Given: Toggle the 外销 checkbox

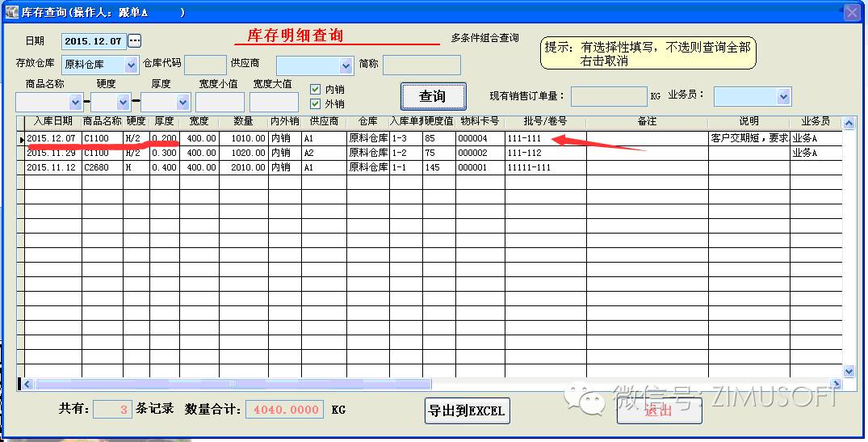Looking at the screenshot, I should 316,103.
